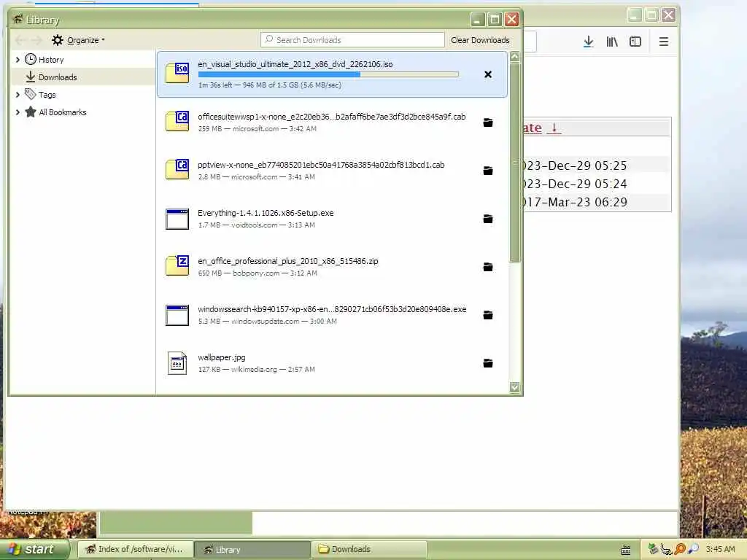747x560 pixels.
Task: Click 2017-Mar-23 06:29 date in browser
Action: [576, 202]
